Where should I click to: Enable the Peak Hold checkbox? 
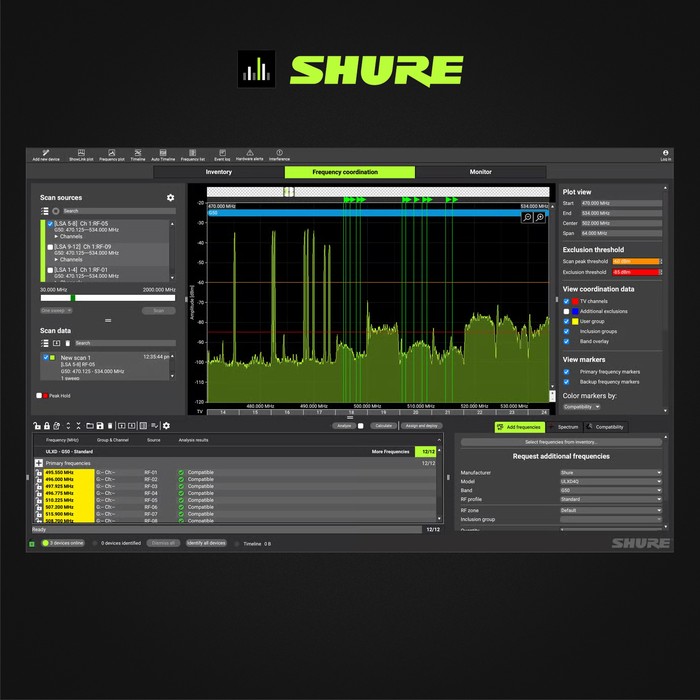[39, 396]
